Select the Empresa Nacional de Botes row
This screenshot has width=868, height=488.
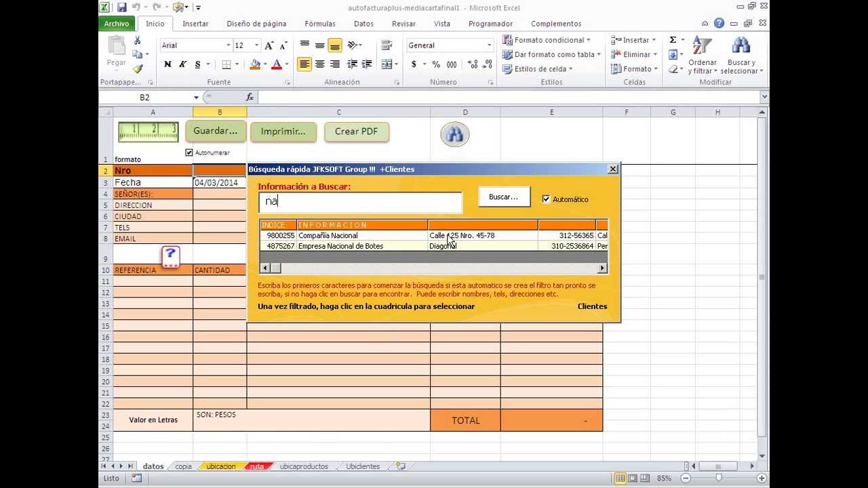pyautogui.click(x=434, y=246)
